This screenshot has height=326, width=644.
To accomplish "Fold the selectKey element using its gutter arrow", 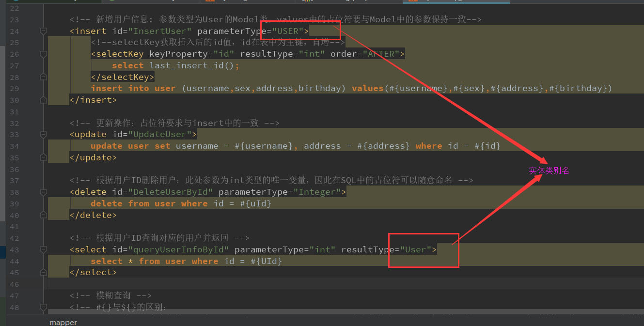I will pos(43,54).
